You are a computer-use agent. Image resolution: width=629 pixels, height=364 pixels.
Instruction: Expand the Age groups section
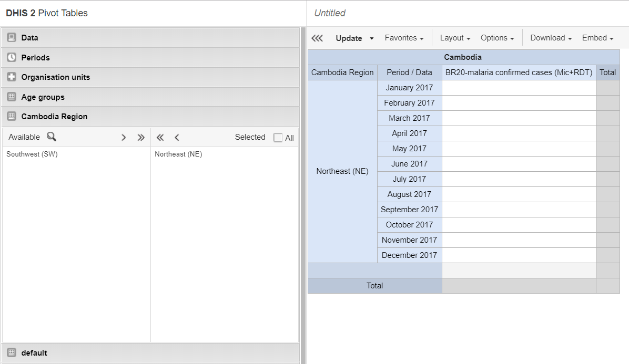pos(43,97)
